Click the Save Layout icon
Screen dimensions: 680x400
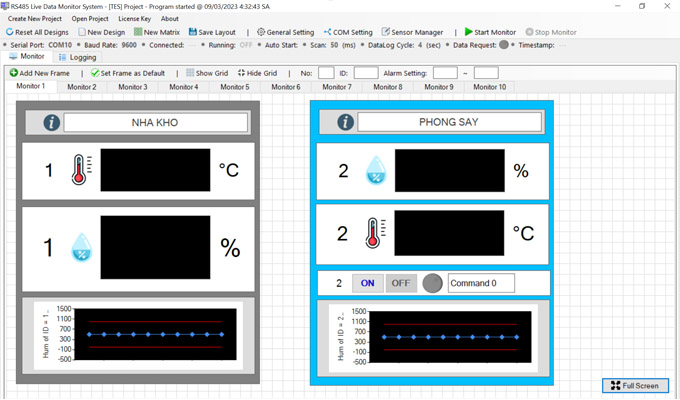click(192, 32)
